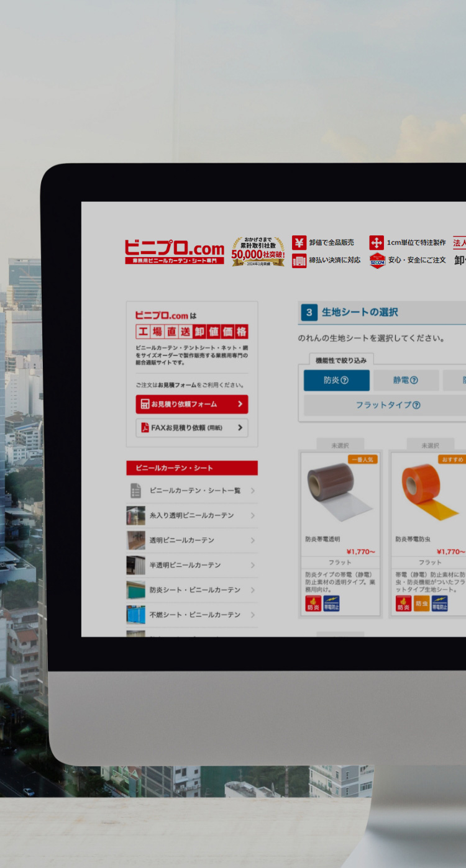Viewport: 466px width, 868px height.
Task: Open 不燃シート・ビニールカーテン menu item
Action: click(x=192, y=615)
